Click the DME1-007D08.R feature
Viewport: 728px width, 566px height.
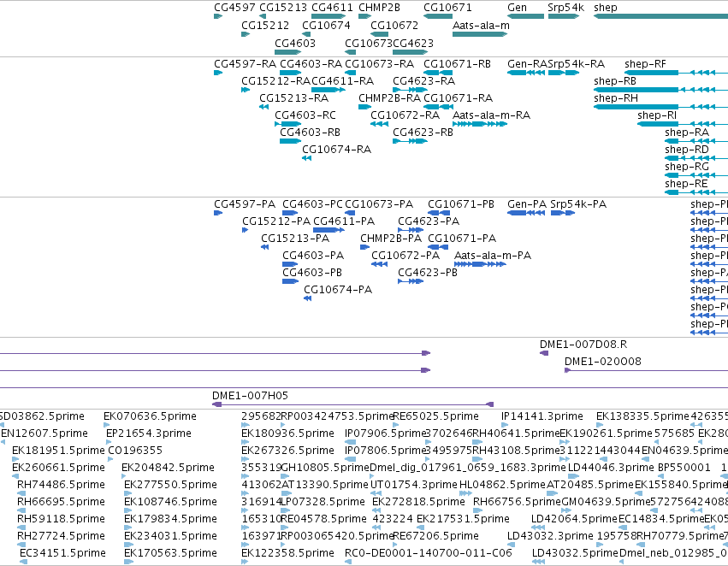pyautogui.click(x=544, y=353)
